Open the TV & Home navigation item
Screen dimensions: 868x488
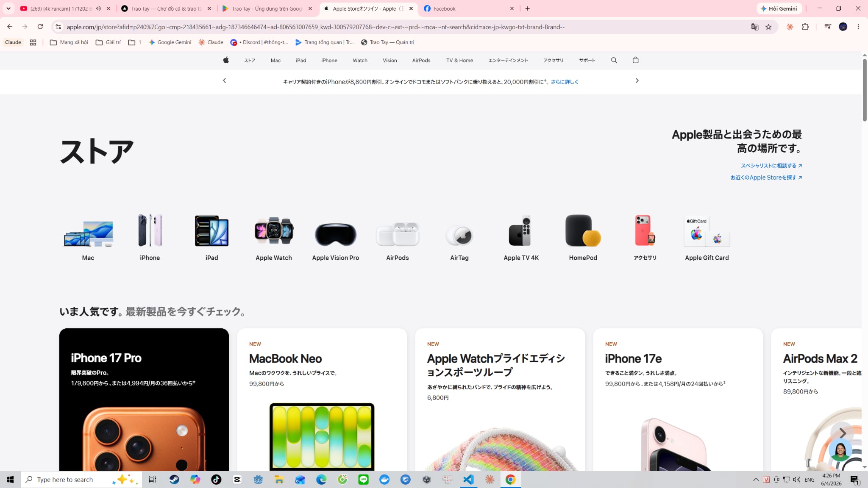pyautogui.click(x=459, y=60)
